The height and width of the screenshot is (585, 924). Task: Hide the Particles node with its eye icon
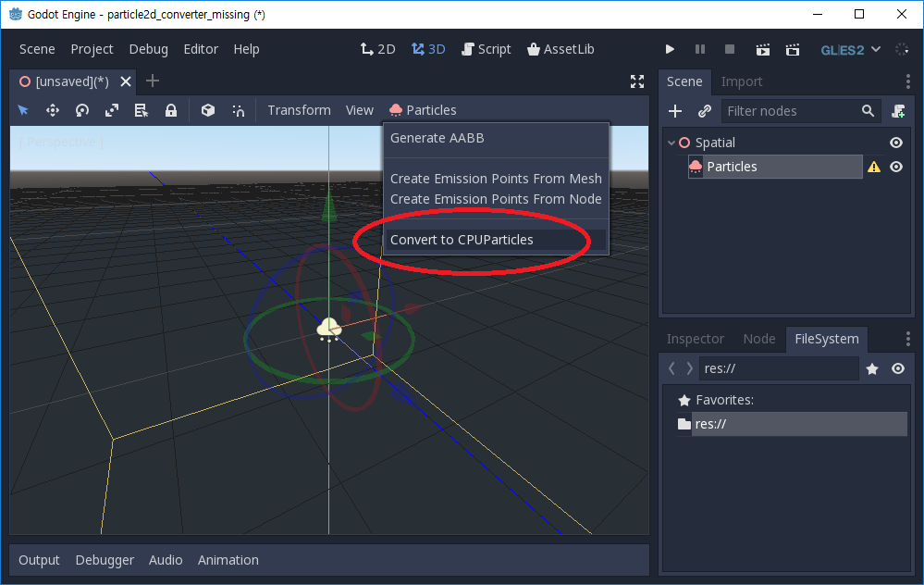point(895,167)
